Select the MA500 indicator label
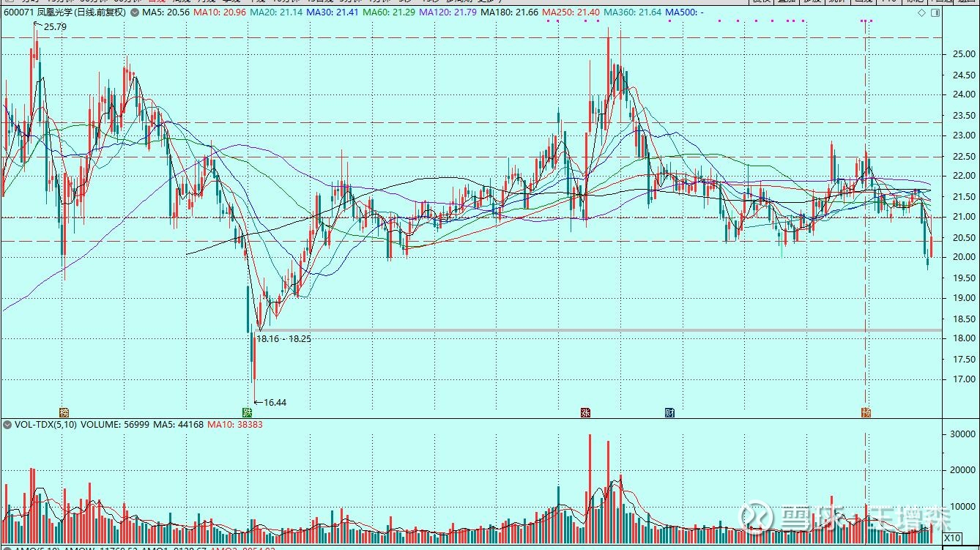The height and width of the screenshot is (550, 980). click(685, 13)
